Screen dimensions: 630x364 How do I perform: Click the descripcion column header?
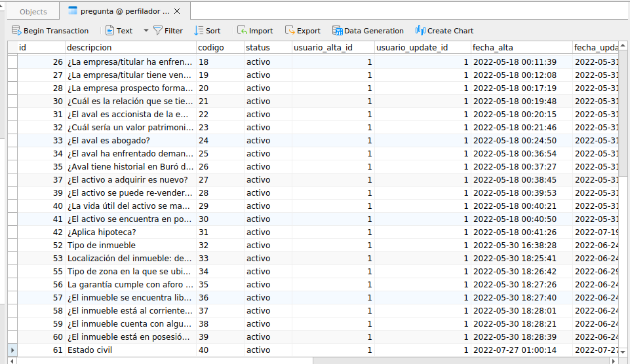coord(130,48)
